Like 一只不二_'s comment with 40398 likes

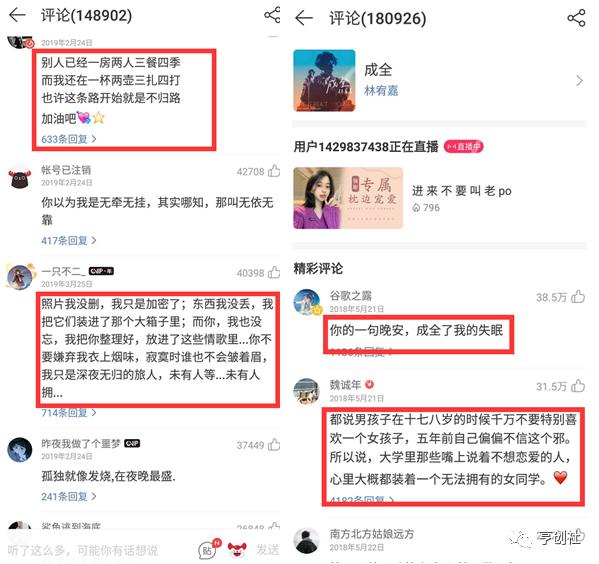point(274,272)
